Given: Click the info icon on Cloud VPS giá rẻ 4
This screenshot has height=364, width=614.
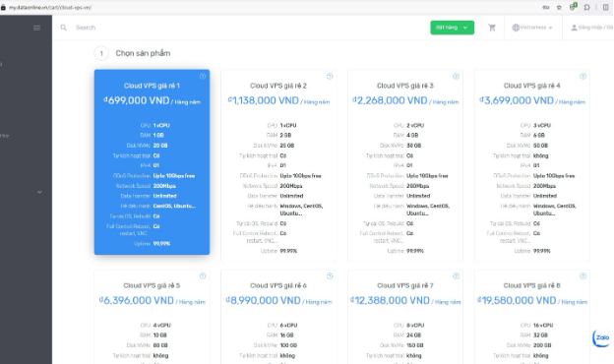Looking at the screenshot, I should (x=583, y=77).
